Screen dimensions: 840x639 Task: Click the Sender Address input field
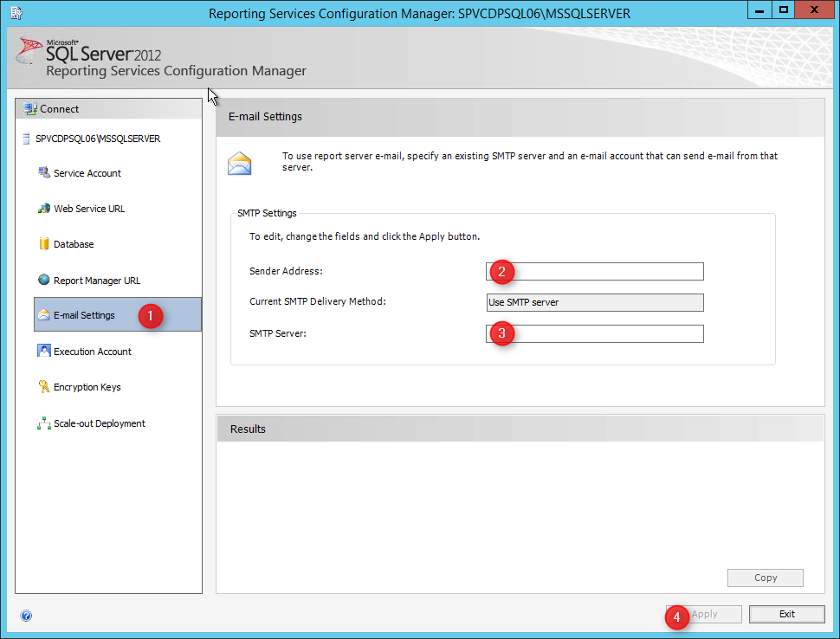click(595, 271)
